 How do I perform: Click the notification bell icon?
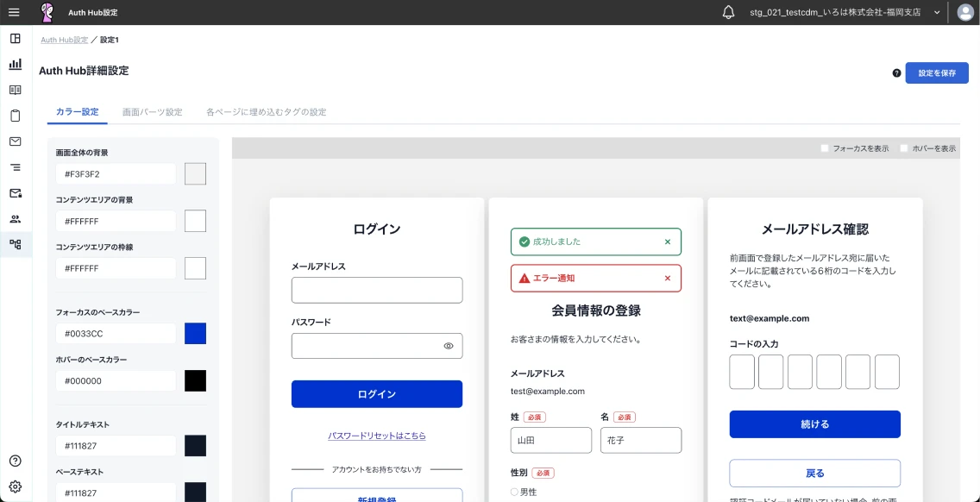click(728, 12)
